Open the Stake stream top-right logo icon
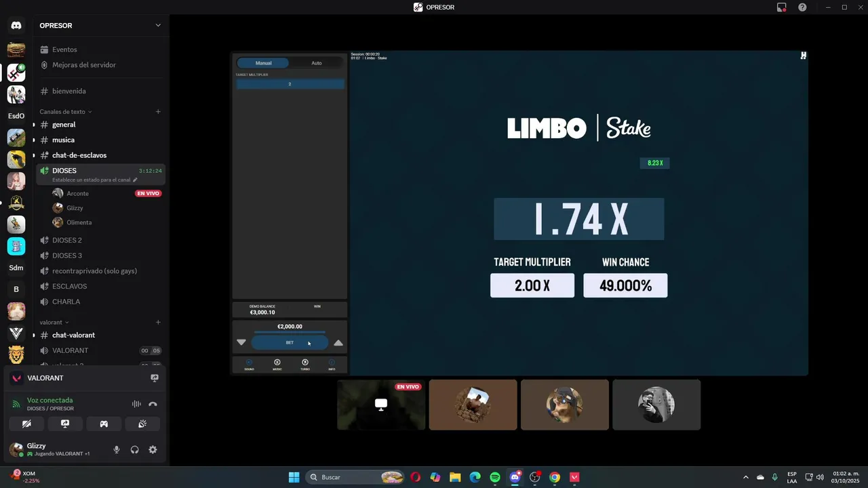Screen dimensions: 868x488 804,56
